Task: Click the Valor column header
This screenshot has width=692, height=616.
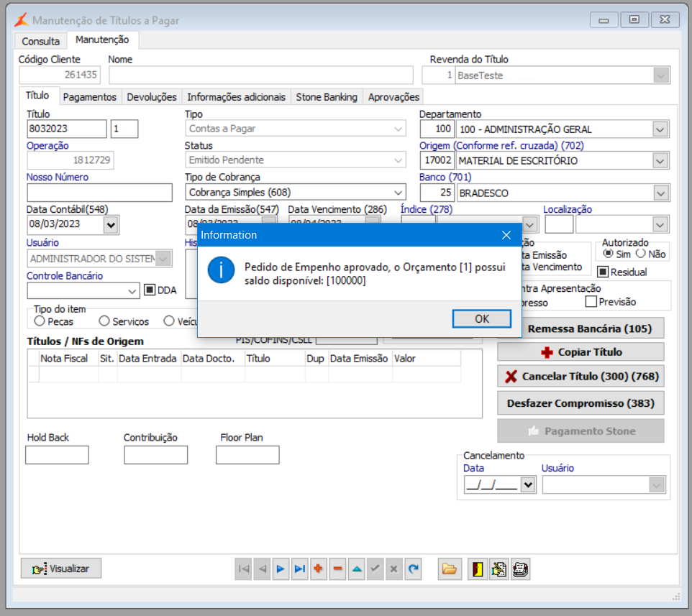Action: [x=427, y=359]
